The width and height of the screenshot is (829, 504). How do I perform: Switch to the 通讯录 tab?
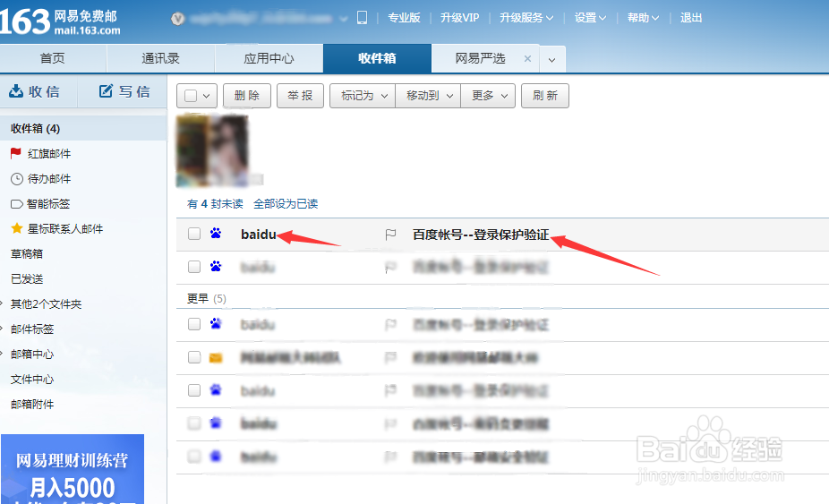(161, 59)
